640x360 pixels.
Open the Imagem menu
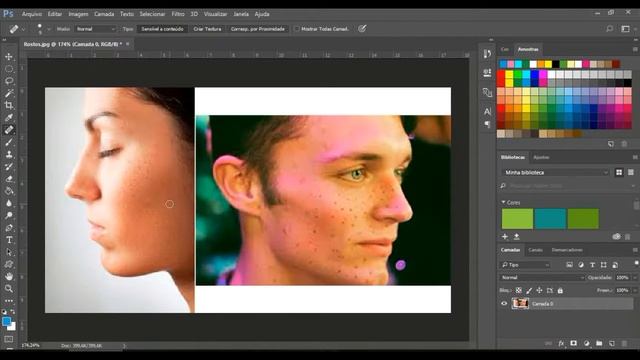(x=78, y=14)
